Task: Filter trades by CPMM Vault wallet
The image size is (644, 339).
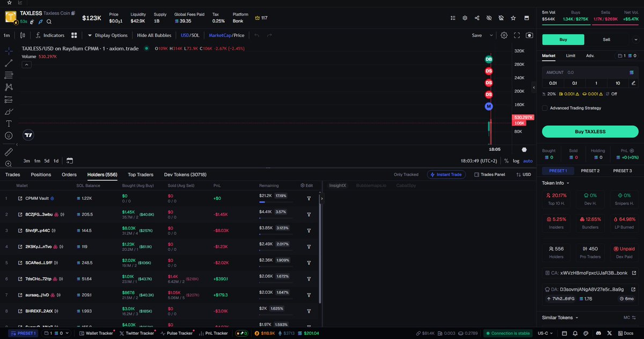Action: point(309,198)
